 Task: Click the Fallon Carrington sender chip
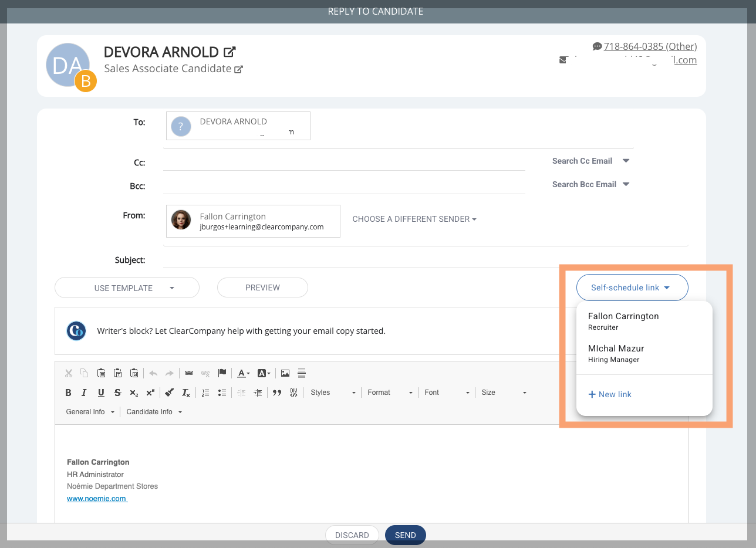point(253,221)
